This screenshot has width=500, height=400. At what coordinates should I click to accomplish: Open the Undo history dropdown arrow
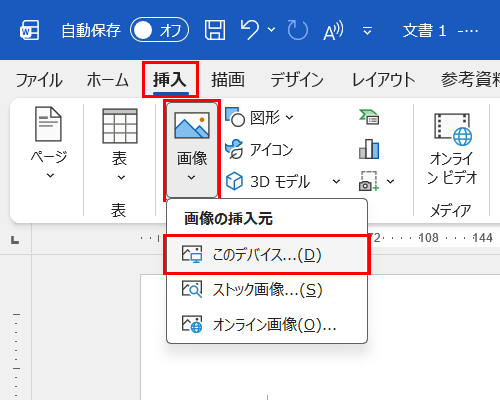[x=272, y=30]
